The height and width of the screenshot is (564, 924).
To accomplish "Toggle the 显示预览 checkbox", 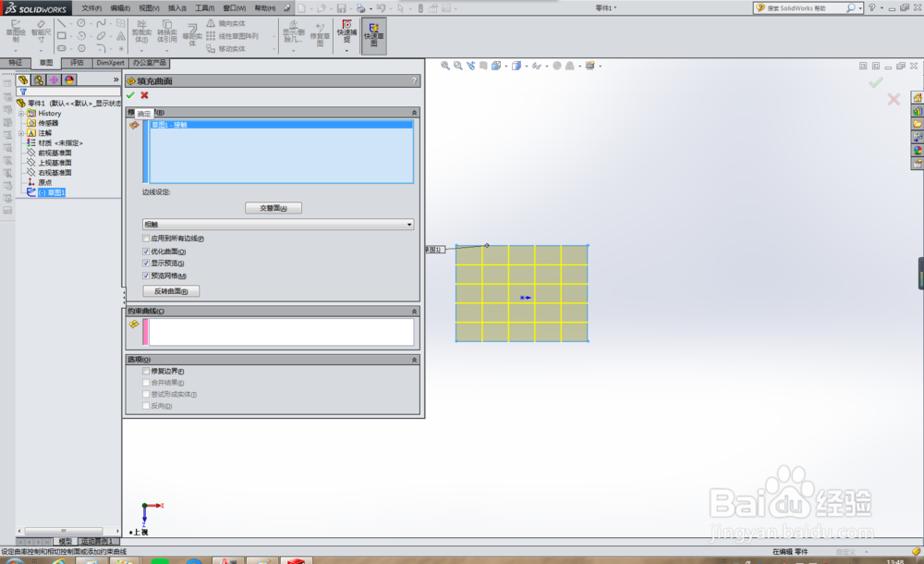I will (146, 264).
